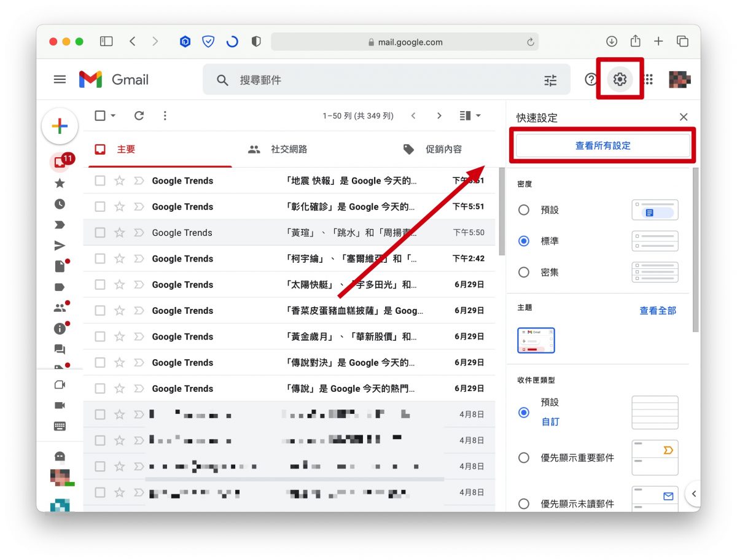Image resolution: width=737 pixels, height=560 pixels.
Task: Click 查看所有設定 button
Action: click(603, 146)
